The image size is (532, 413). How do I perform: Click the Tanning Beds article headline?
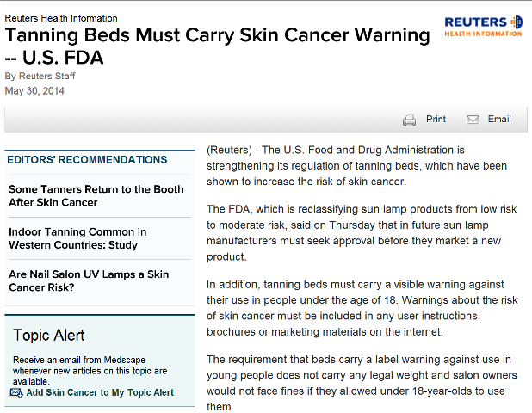[218, 46]
